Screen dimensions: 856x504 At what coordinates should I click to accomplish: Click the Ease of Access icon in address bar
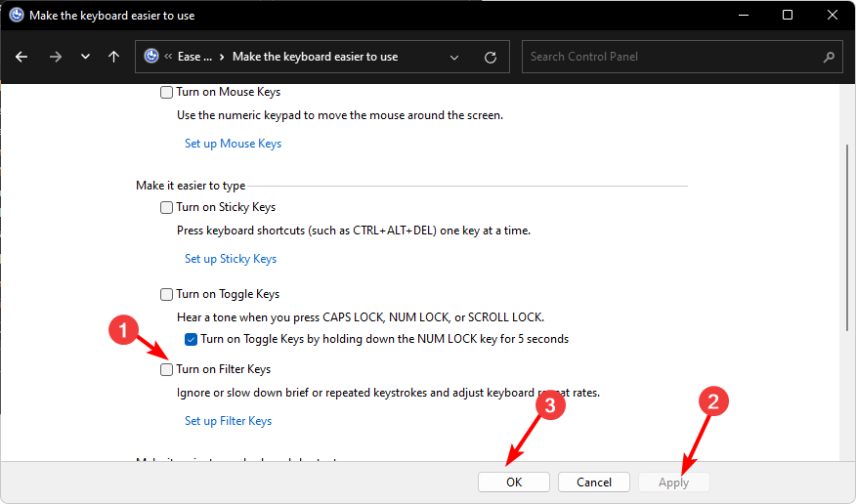tap(151, 57)
